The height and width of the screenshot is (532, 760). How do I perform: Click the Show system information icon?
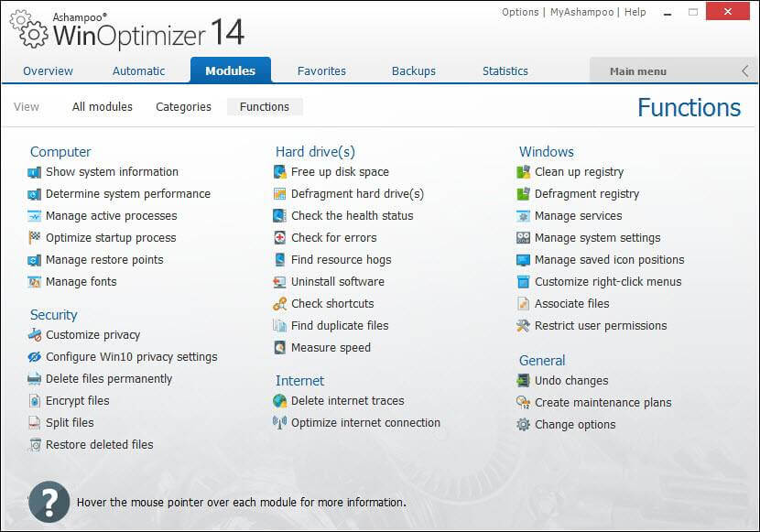[x=35, y=172]
